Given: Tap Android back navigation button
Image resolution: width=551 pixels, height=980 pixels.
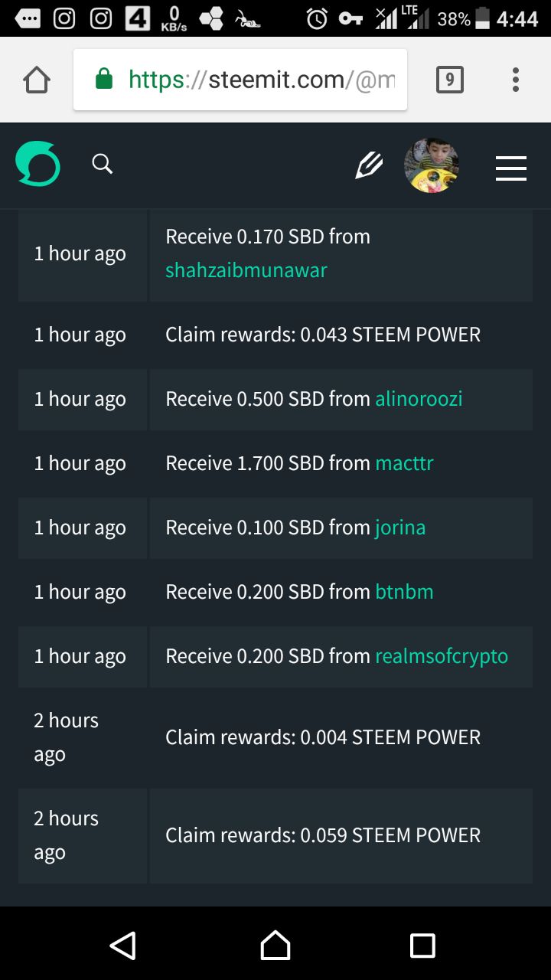Looking at the screenshot, I should click(x=123, y=946).
